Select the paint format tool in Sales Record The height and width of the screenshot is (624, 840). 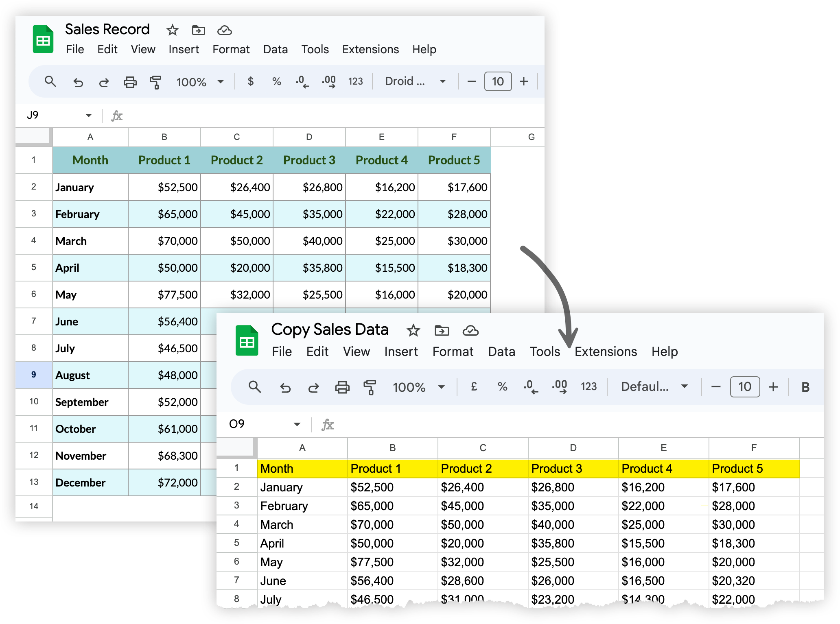tap(156, 82)
